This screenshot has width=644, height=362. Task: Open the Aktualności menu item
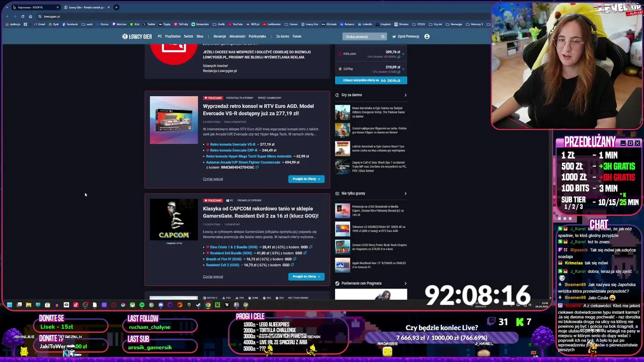click(237, 36)
